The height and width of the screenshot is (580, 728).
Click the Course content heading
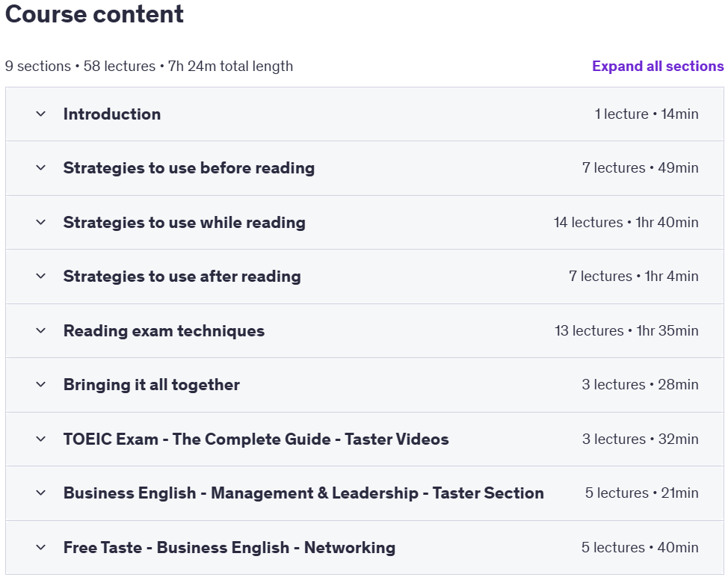(94, 13)
